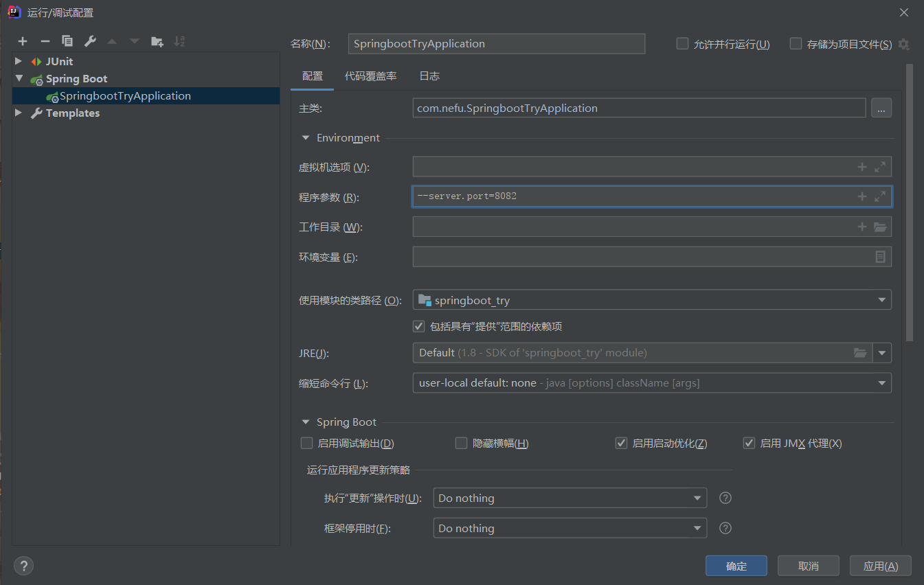The width and height of the screenshot is (924, 585).
Task: Switch to the 代码覆盖率 tab
Action: pyautogui.click(x=371, y=76)
